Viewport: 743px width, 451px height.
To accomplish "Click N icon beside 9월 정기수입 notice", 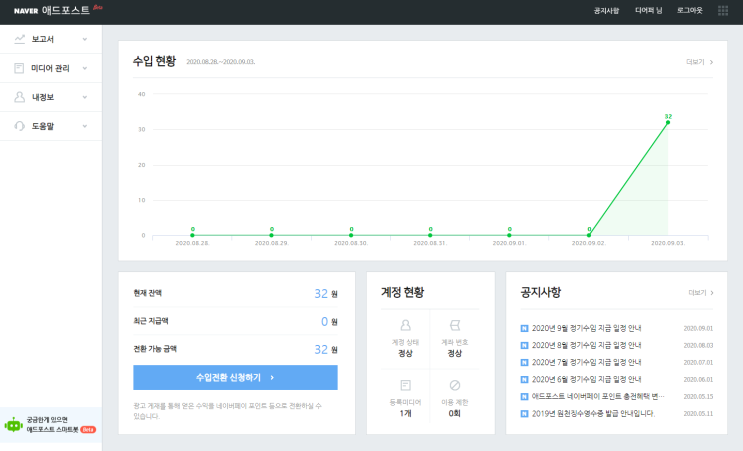I will pos(524,328).
